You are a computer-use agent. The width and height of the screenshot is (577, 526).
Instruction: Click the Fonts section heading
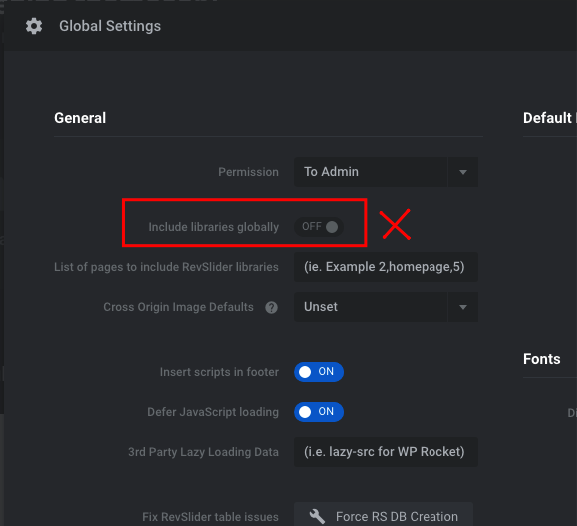(x=542, y=359)
